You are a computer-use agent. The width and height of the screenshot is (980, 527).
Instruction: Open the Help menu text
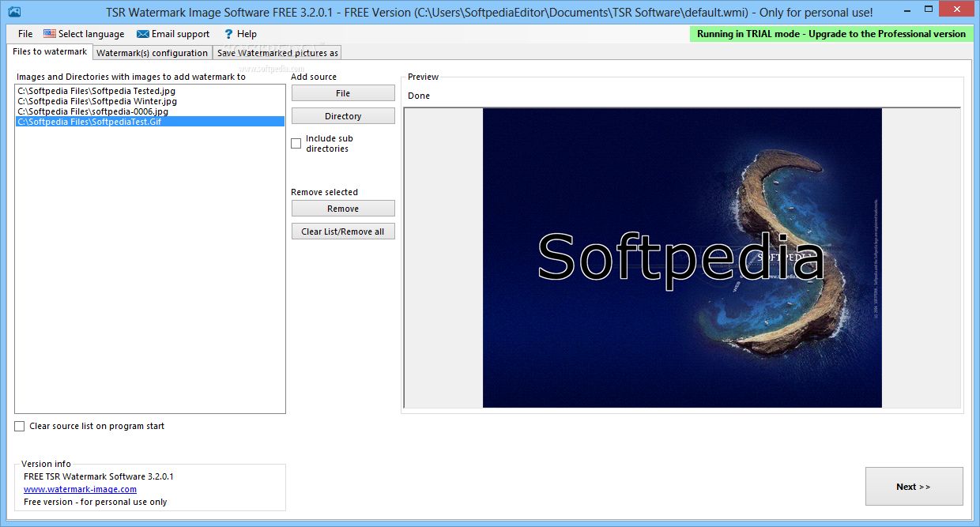pyautogui.click(x=247, y=34)
